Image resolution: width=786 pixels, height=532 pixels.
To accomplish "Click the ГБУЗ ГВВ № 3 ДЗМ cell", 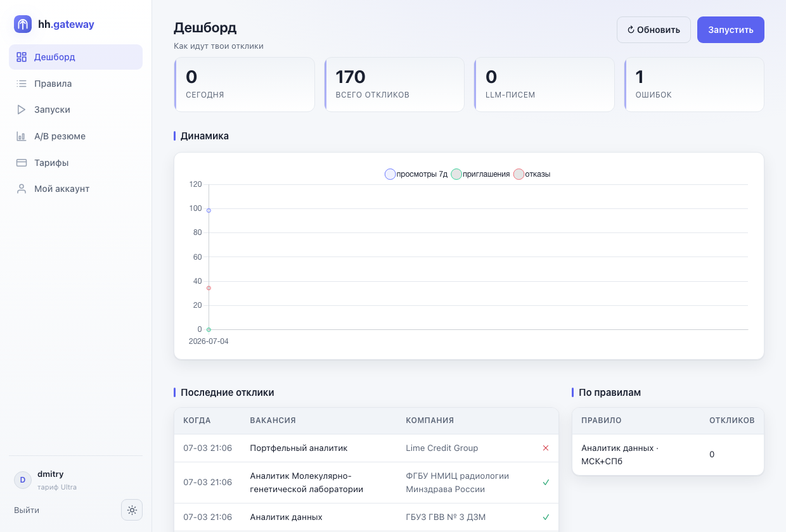I will tap(447, 517).
